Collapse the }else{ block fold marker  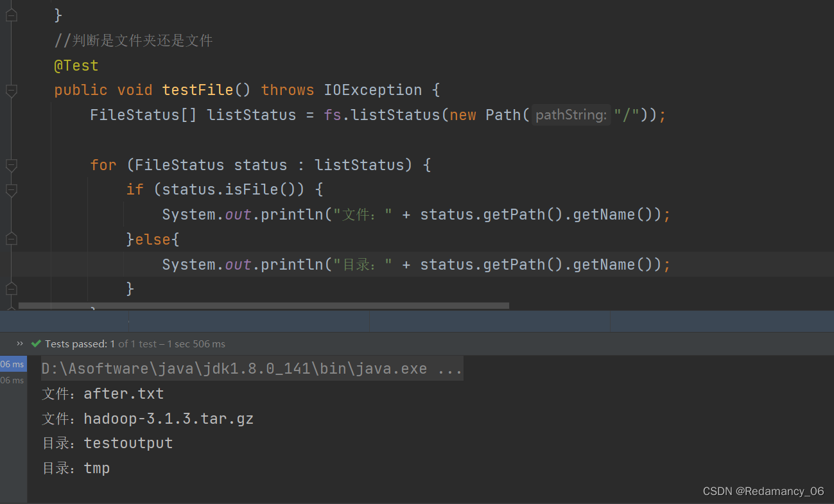pyautogui.click(x=11, y=239)
